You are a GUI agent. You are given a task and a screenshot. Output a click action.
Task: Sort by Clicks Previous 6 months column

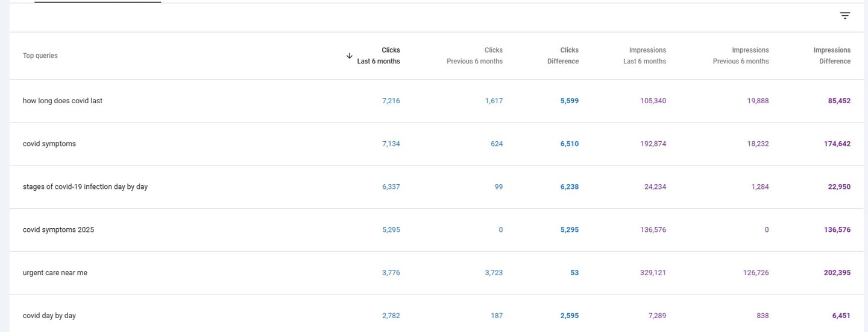474,56
